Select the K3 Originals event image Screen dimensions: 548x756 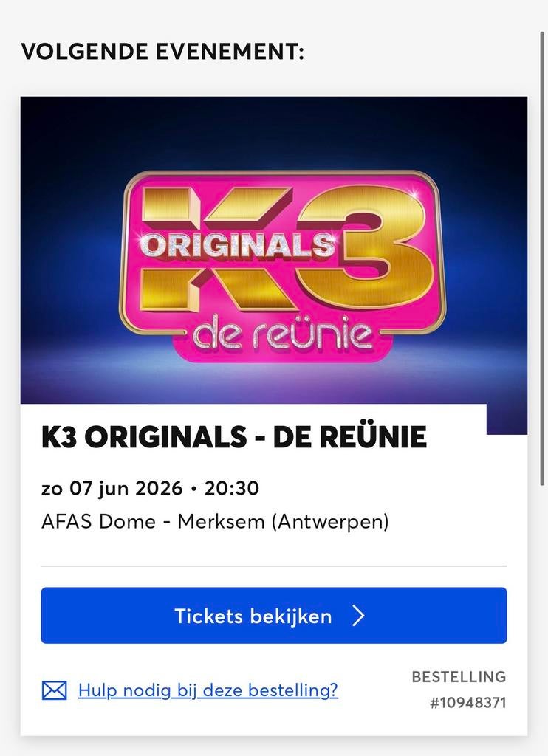273,251
